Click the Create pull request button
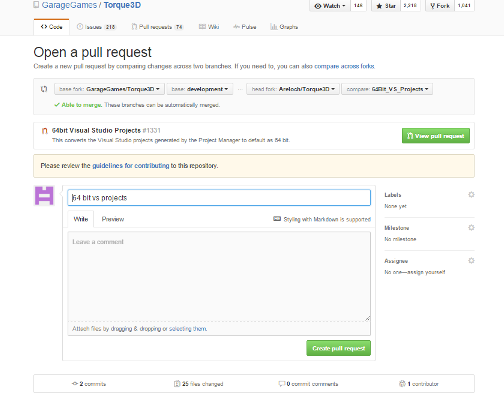Screen dimensions: 504x396 tap(338, 348)
